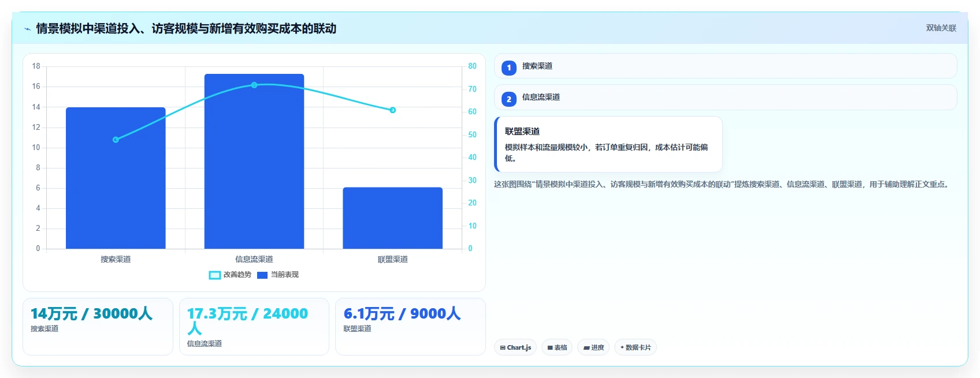Expand step 2 信息流渠道 accordion item
This screenshot has height=378, width=980.
coord(725,97)
